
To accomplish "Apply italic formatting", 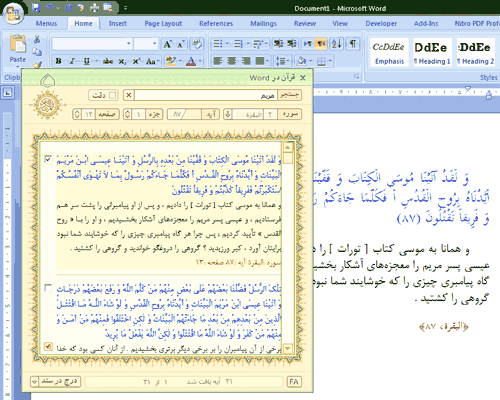I will click(72, 61).
